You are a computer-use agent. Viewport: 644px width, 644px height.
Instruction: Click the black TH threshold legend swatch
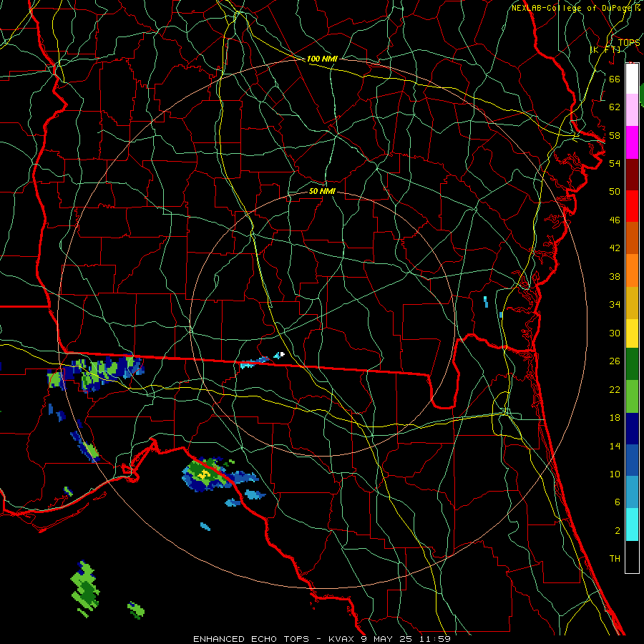click(x=632, y=557)
